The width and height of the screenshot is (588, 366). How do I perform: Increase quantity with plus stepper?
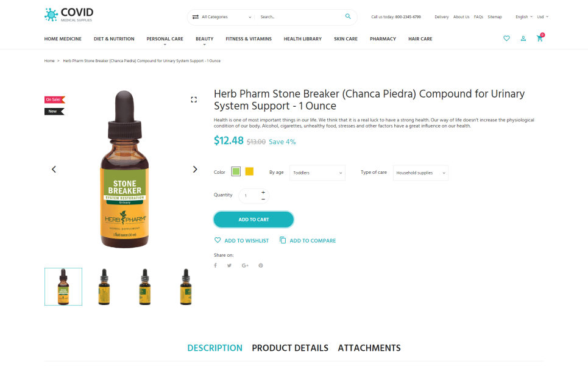coord(263,192)
